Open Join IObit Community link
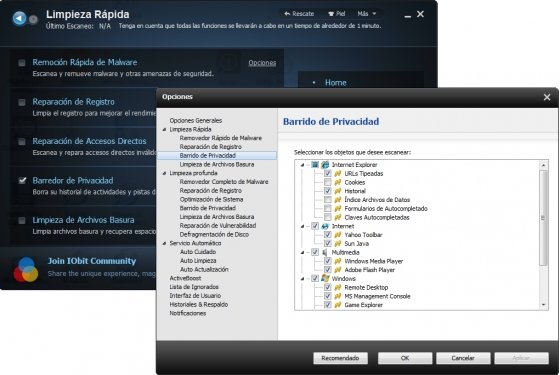The height and width of the screenshot is (375, 560). coord(92,261)
